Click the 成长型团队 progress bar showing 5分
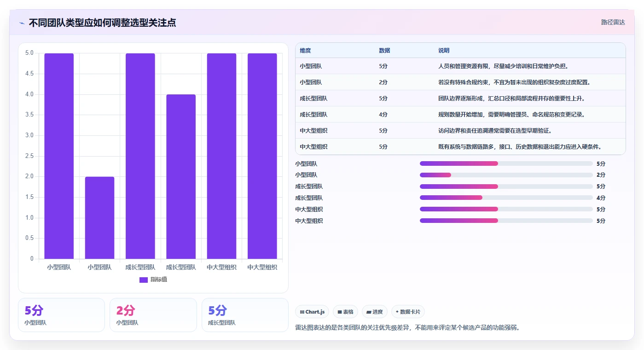 506,186
